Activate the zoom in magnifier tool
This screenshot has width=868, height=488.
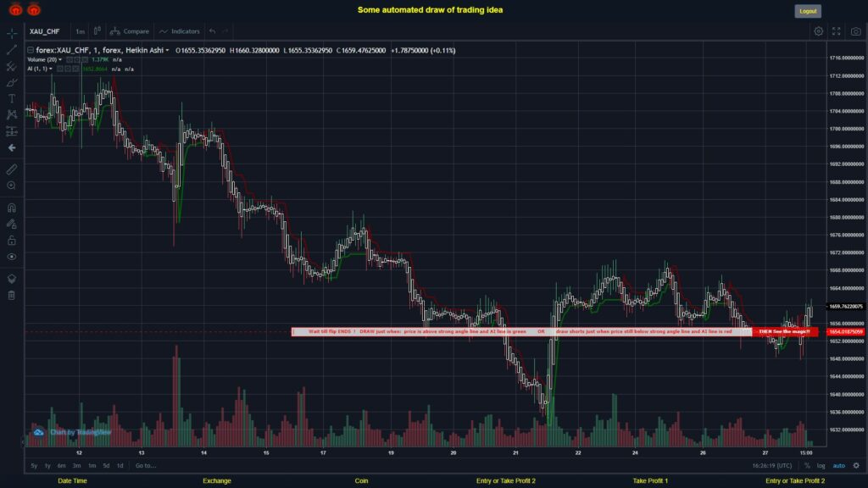click(12, 186)
